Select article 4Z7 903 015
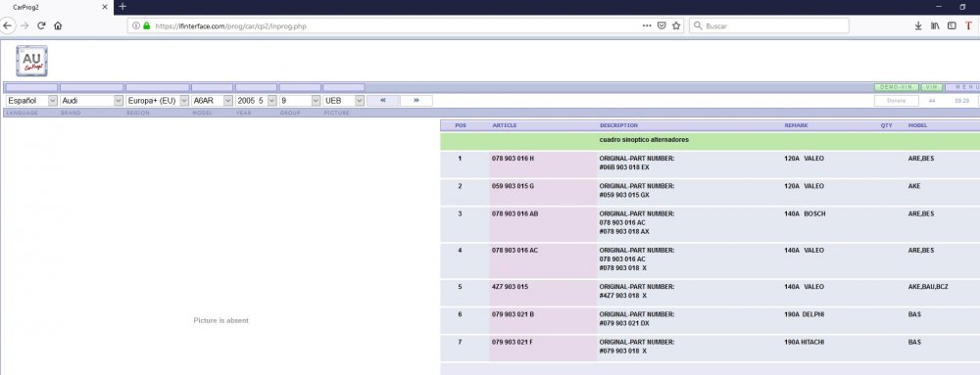This screenshot has height=375, width=980. pos(511,287)
